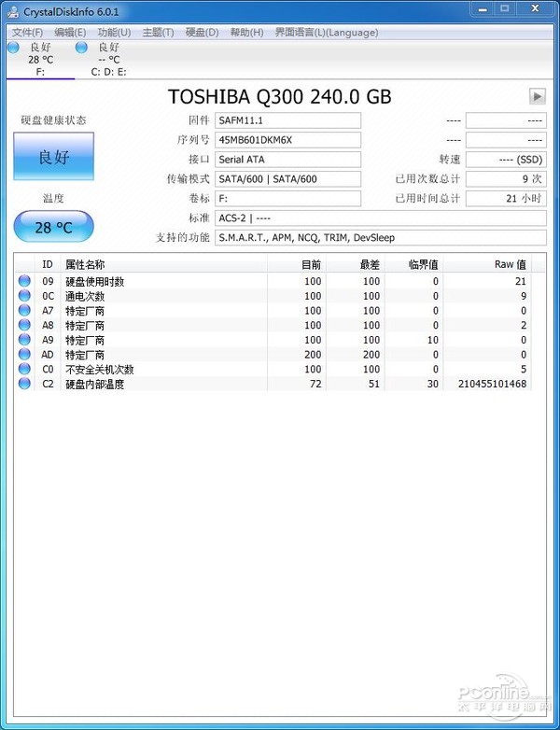Screen dimensions: 560x730
Task: Click the 属性名称 column header
Action: tap(164, 264)
